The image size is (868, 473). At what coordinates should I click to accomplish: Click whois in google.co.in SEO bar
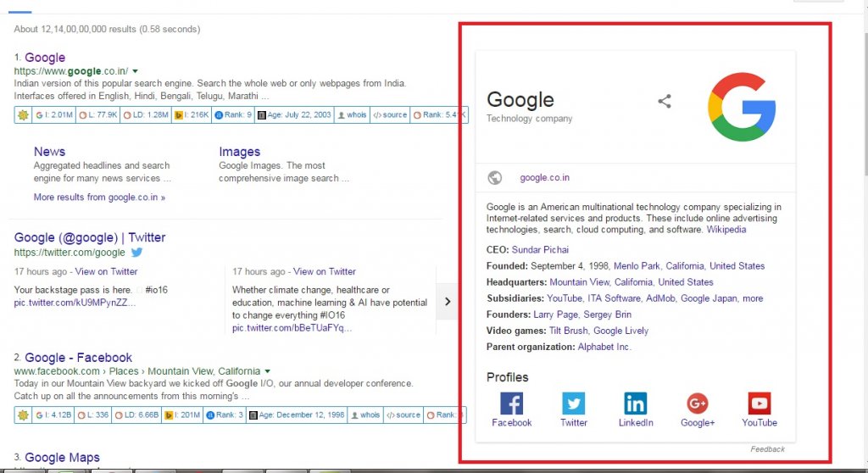352,115
